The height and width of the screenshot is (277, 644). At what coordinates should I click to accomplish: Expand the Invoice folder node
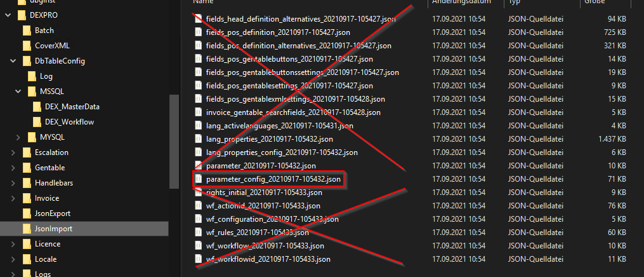[x=13, y=198]
